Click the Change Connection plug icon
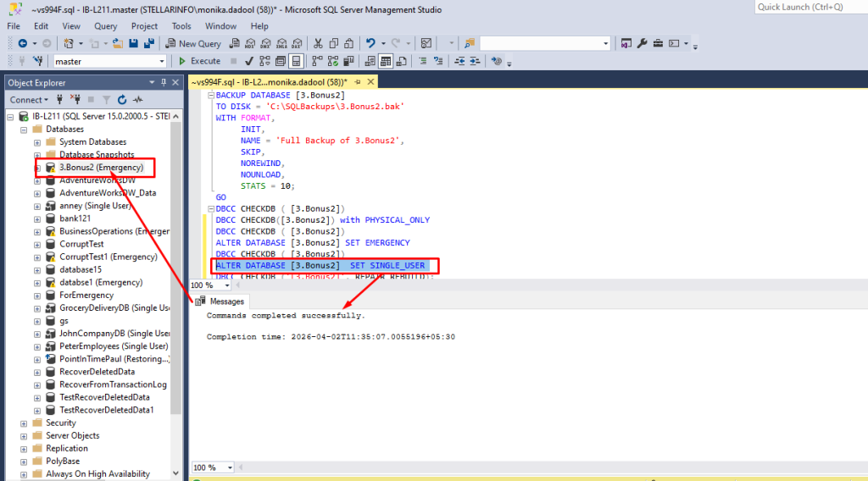Screen dimensions: 868x481 click(37, 61)
